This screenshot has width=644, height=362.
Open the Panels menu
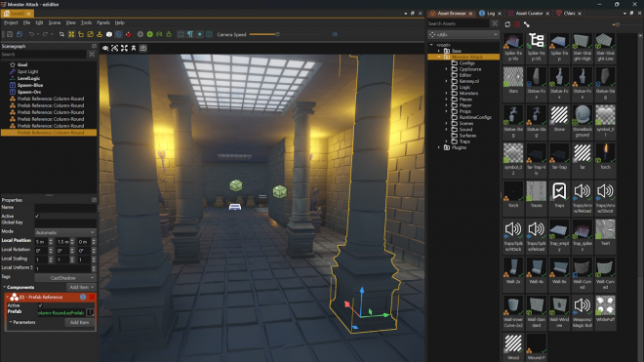coord(103,23)
